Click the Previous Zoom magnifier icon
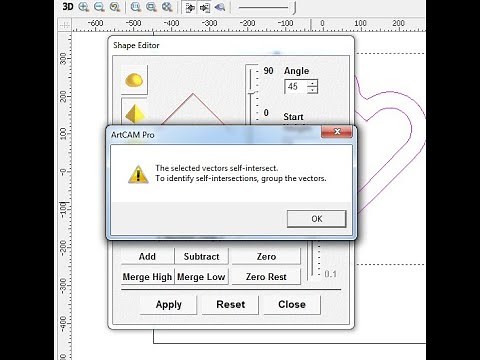This screenshot has height=360, width=480. point(115,7)
